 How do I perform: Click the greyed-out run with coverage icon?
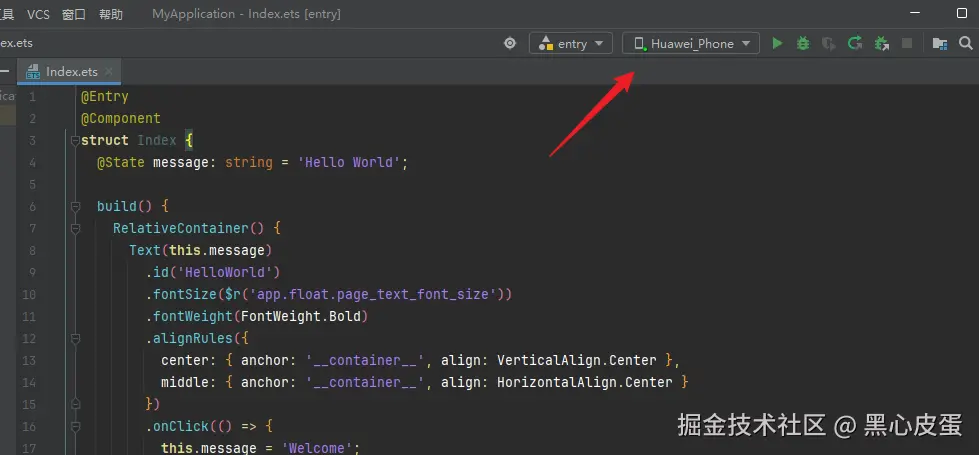click(829, 44)
